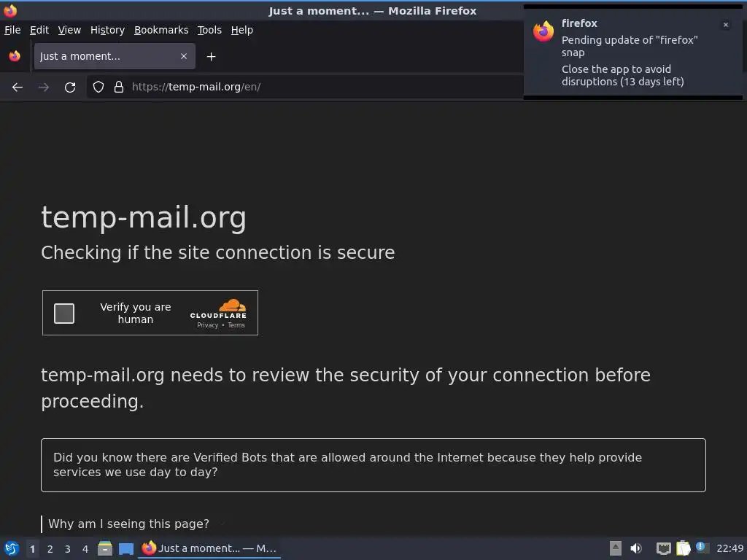The width and height of the screenshot is (747, 560).
Task: Switch to workspace 1
Action: (32, 549)
